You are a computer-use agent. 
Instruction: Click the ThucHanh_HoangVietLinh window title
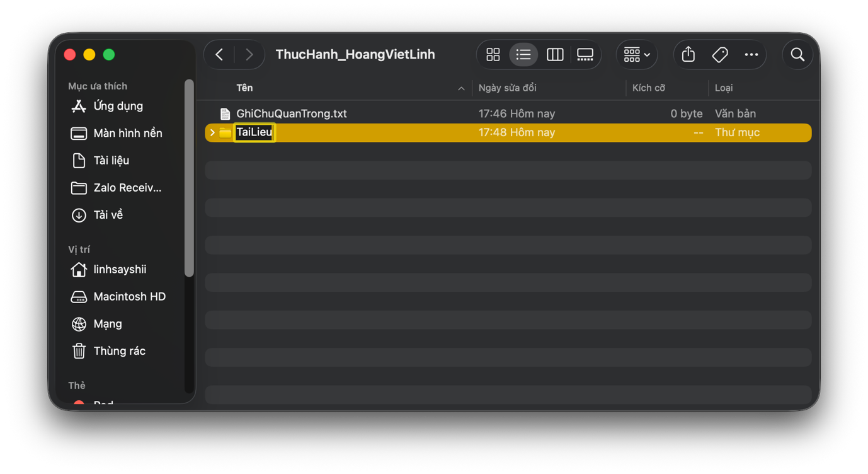tap(355, 55)
